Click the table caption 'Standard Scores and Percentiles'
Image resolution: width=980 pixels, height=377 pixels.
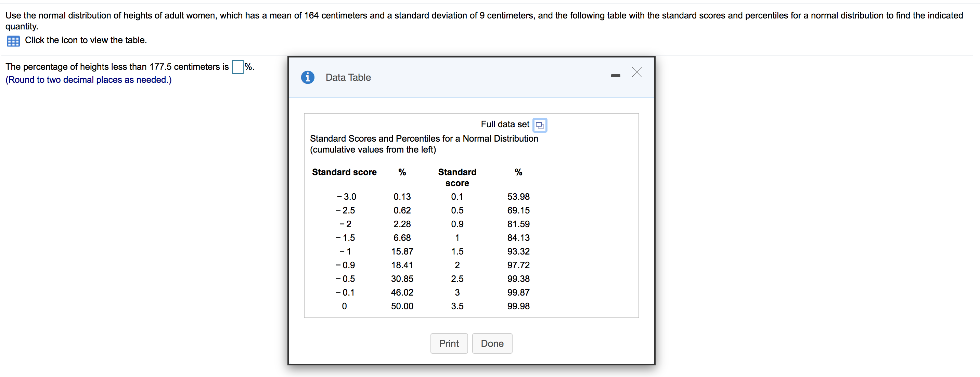423,139
